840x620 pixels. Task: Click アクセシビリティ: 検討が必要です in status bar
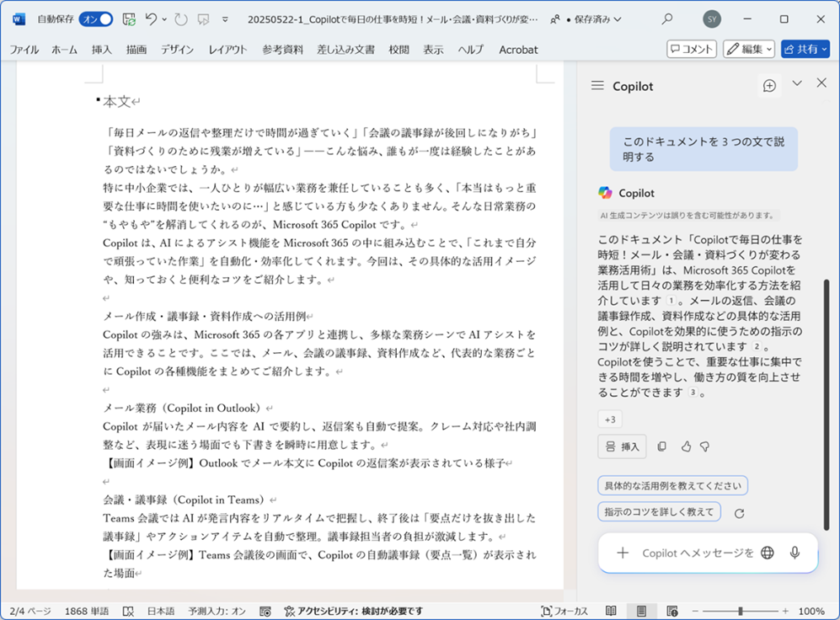coord(354,611)
